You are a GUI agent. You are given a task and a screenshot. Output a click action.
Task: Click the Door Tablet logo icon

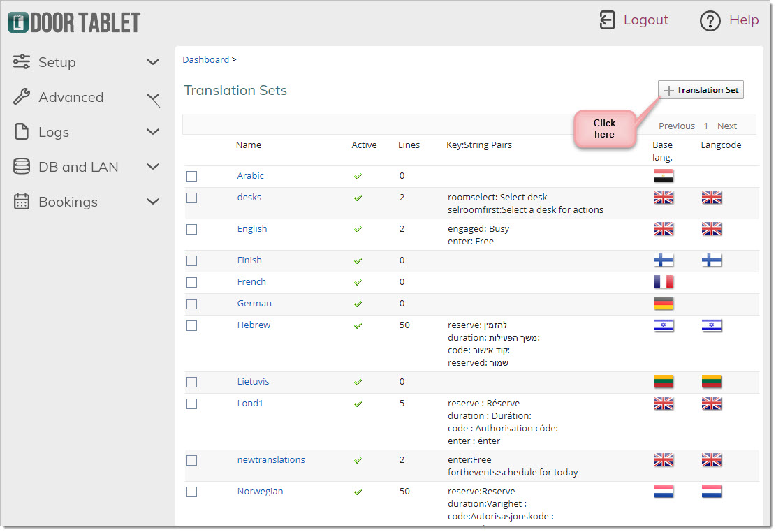coord(18,22)
